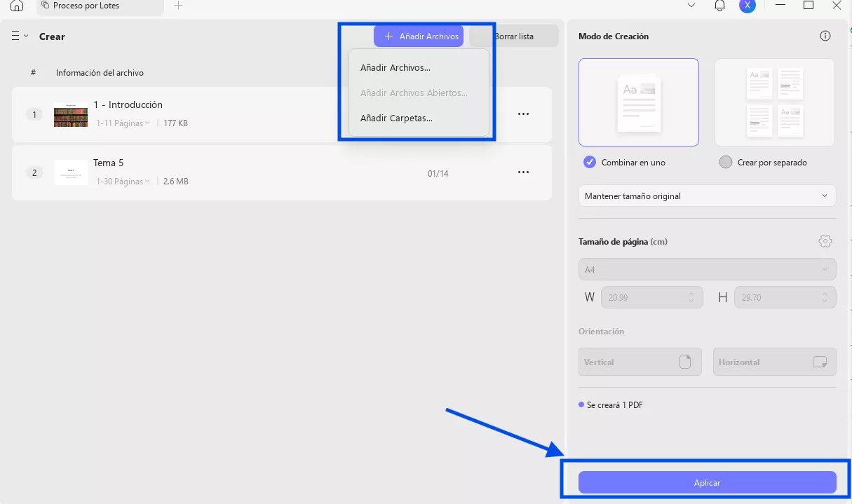Open the thumbnail of 1 - Introducción

click(71, 115)
